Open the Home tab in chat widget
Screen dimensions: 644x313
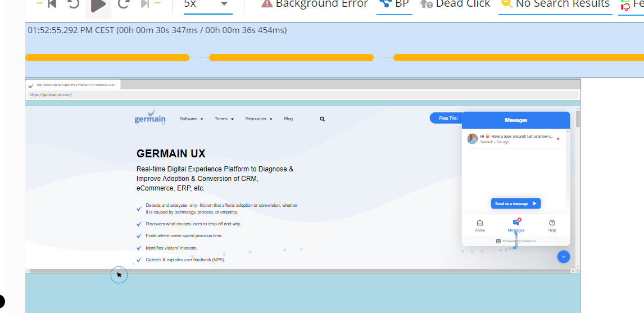[479, 225]
